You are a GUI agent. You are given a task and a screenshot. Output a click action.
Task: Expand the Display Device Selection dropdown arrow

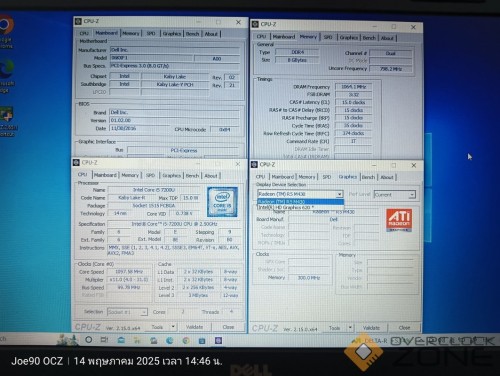point(339,194)
